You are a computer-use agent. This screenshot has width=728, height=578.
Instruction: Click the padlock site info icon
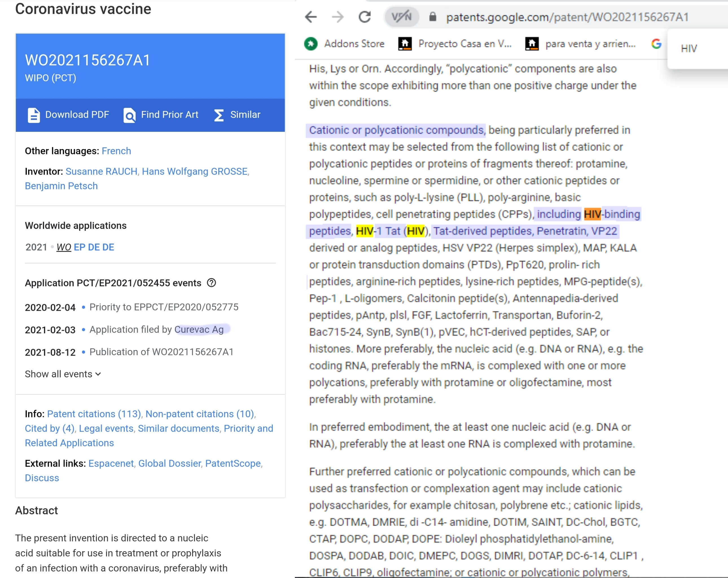click(x=433, y=17)
